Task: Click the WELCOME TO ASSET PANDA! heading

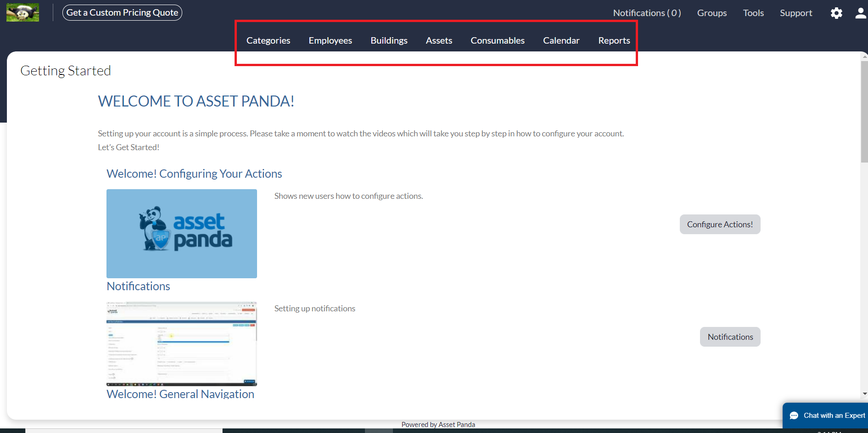Action: [196, 101]
